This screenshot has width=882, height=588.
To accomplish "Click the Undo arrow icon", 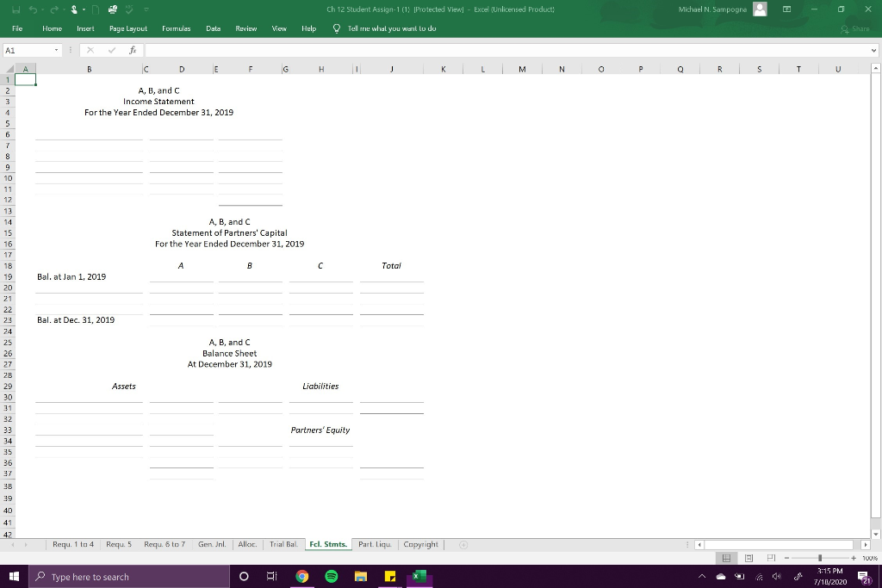I will 34,9.
